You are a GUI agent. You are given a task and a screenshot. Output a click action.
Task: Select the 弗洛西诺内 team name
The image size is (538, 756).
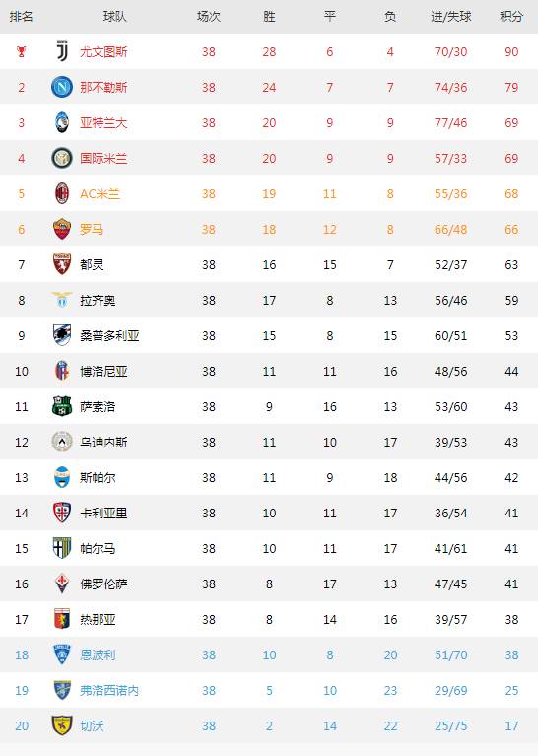pos(109,690)
